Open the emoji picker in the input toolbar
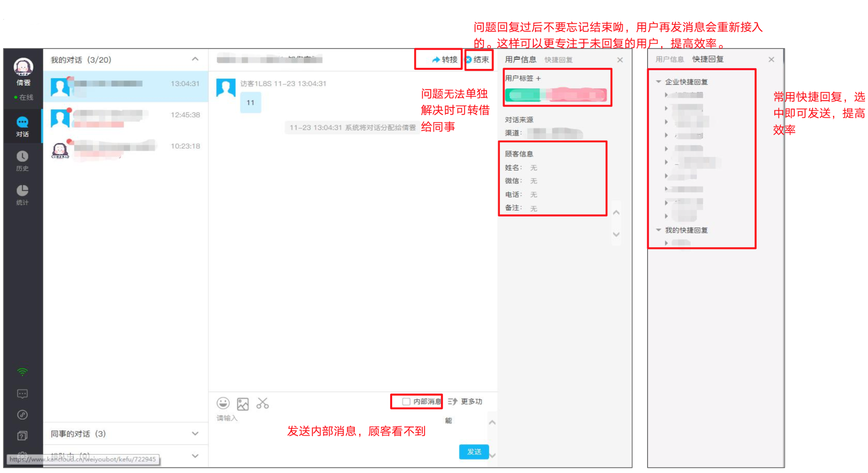Viewport: 868px width, 473px height. (x=223, y=403)
